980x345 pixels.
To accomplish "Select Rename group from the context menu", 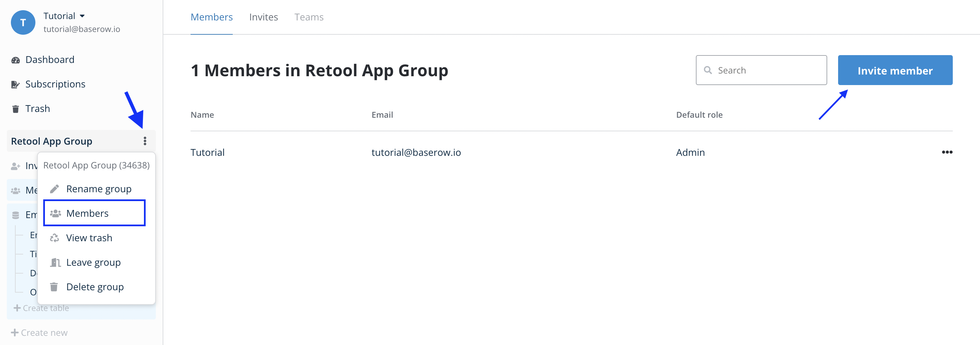I will [x=99, y=189].
